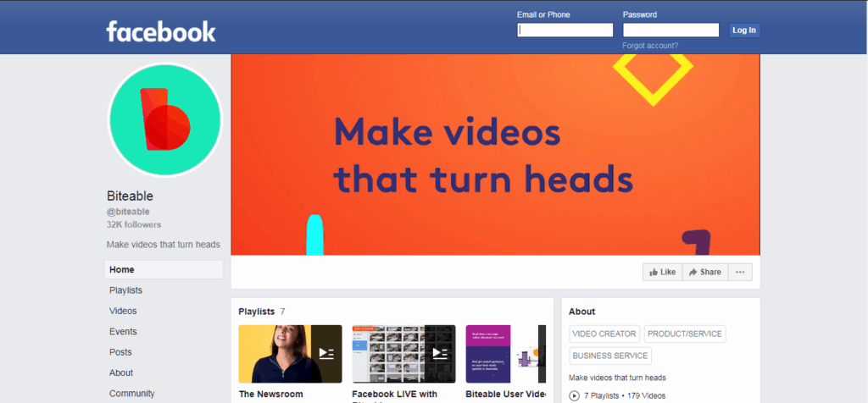This screenshot has width=868, height=403.
Task: Click the PRODUCT/SERVICE tag
Action: [685, 334]
